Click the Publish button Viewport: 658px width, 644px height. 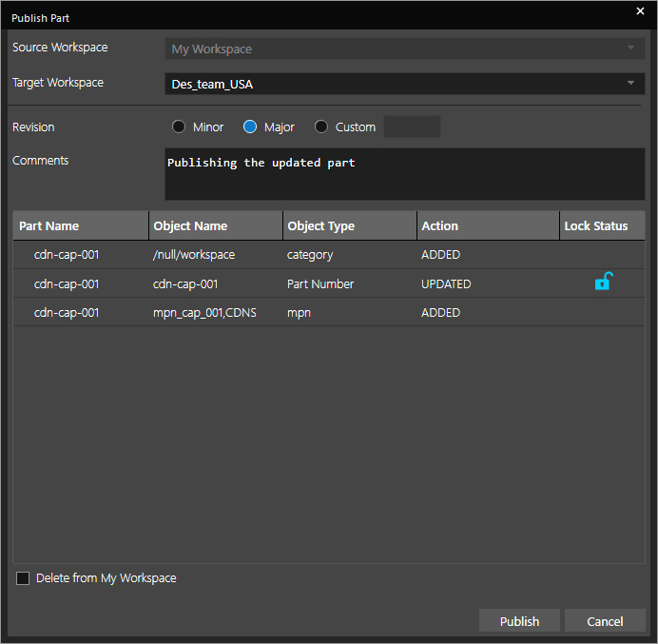[x=519, y=621]
